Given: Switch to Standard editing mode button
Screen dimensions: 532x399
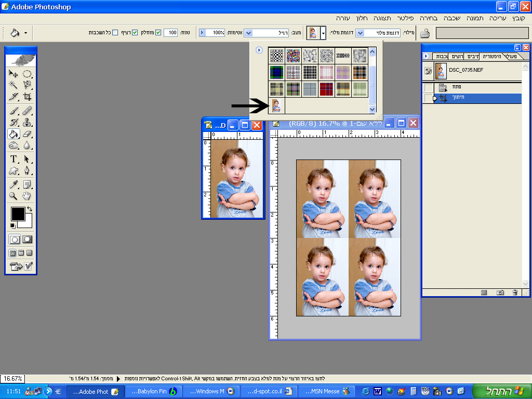Looking at the screenshot, I should (15, 240).
